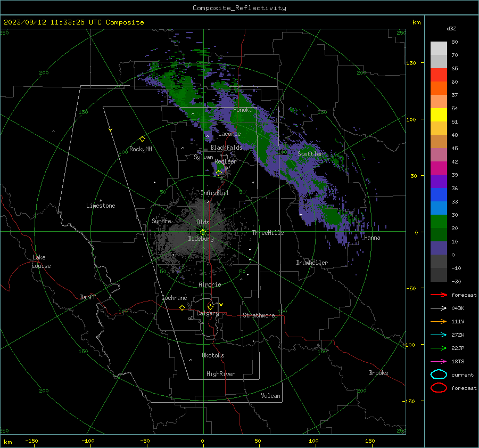479x448 pixels.
Task: Click the yellow diamond marker near RockyMH
Action: click(x=142, y=139)
